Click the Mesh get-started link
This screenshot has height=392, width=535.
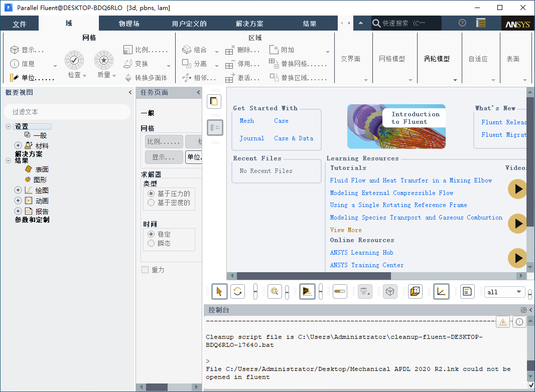point(247,121)
